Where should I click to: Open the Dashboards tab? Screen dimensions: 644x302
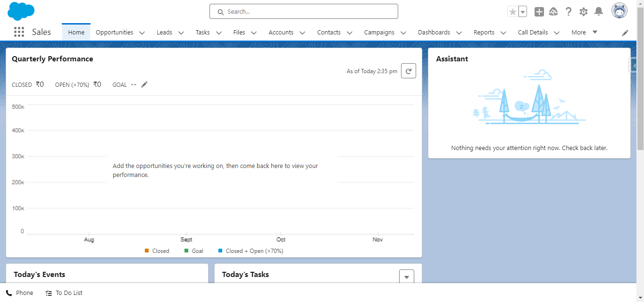434,33
